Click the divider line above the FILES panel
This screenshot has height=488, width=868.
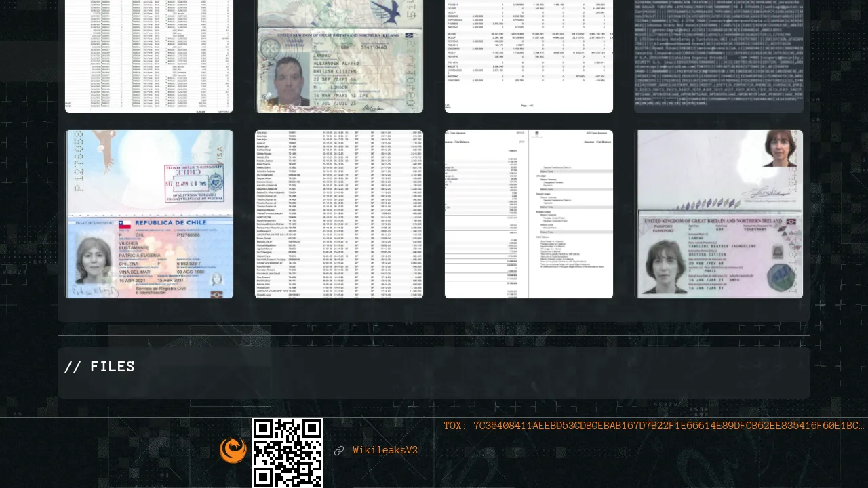(x=434, y=335)
